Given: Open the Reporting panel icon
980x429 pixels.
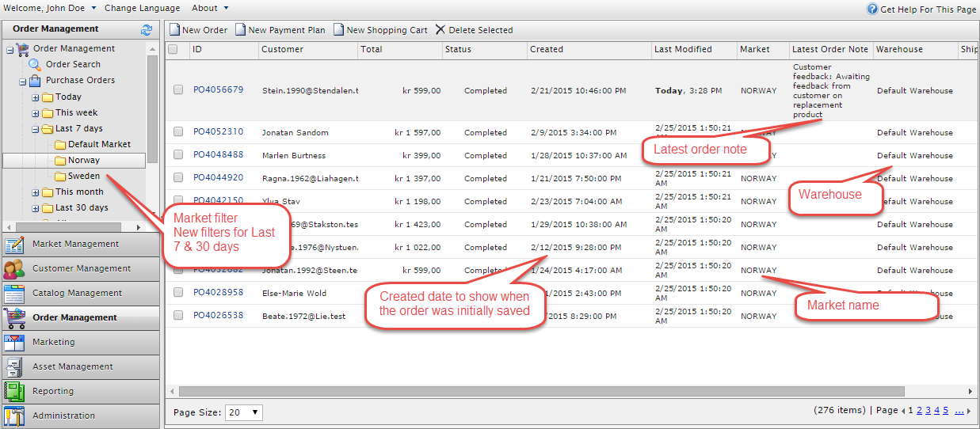Looking at the screenshot, I should (14, 392).
